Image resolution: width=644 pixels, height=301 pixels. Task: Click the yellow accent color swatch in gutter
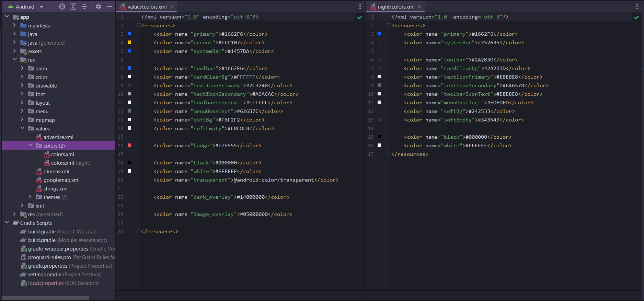click(x=129, y=43)
